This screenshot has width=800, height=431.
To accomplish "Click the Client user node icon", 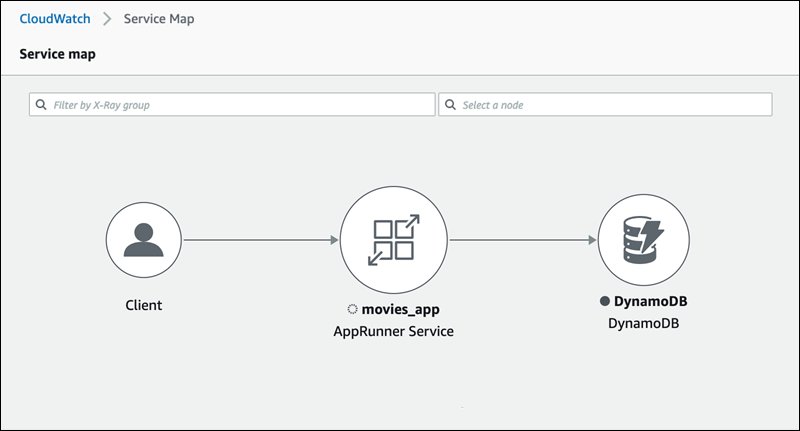I will pos(144,239).
